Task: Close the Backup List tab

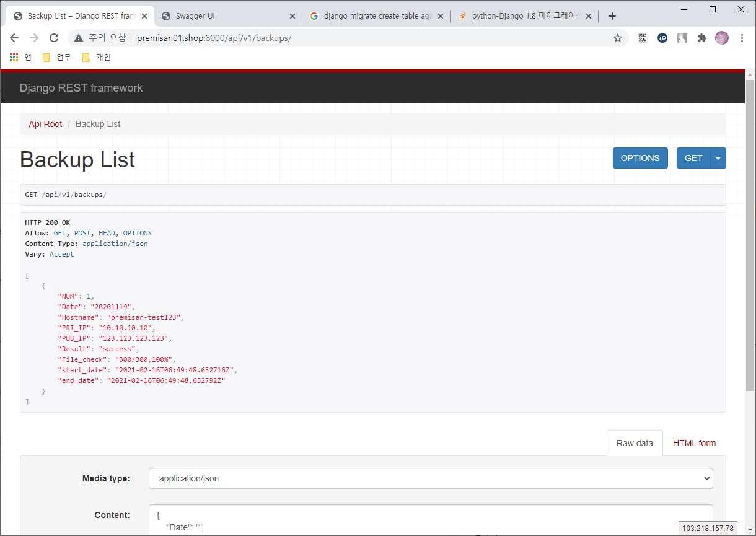Action: pyautogui.click(x=144, y=16)
